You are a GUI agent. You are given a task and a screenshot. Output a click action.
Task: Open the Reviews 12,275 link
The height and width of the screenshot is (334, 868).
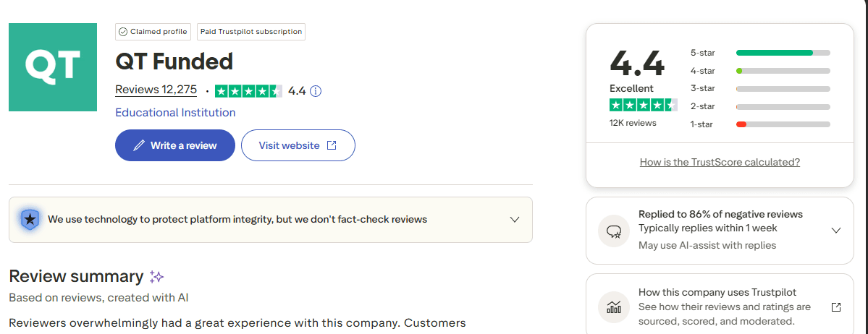click(156, 90)
